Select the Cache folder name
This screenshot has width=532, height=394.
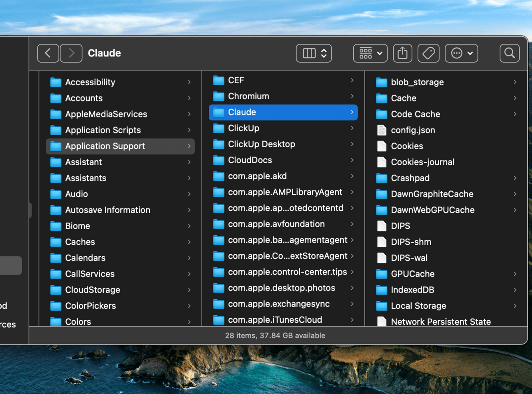404,98
